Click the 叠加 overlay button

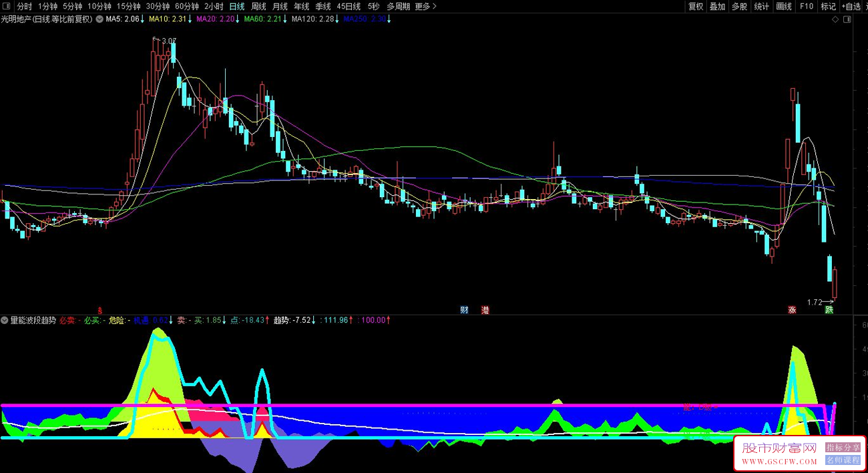[717, 6]
